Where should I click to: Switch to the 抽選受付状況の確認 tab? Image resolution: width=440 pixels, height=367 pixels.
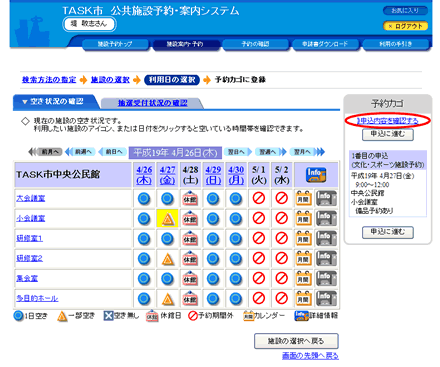click(152, 103)
